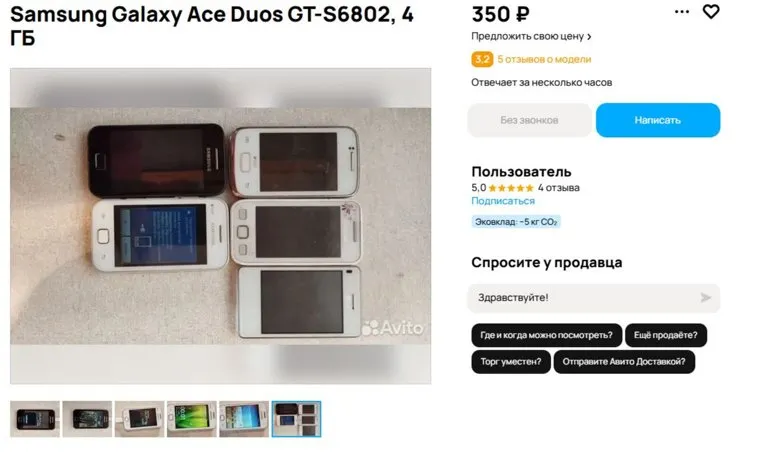The height and width of the screenshot is (464, 760).
Task: Click the 'Эковклад: −5 кг CO₂' badge
Action: [516, 222]
